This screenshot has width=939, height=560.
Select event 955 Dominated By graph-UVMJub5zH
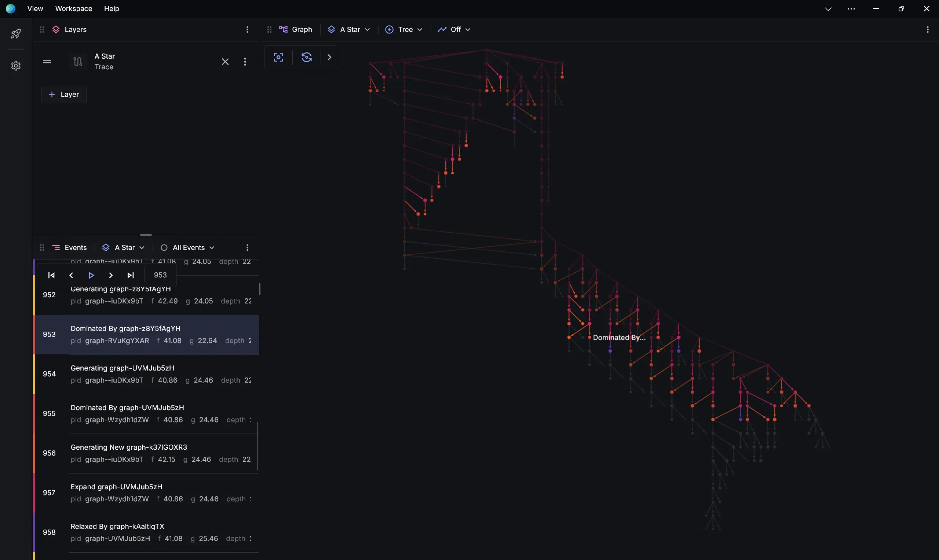146,414
